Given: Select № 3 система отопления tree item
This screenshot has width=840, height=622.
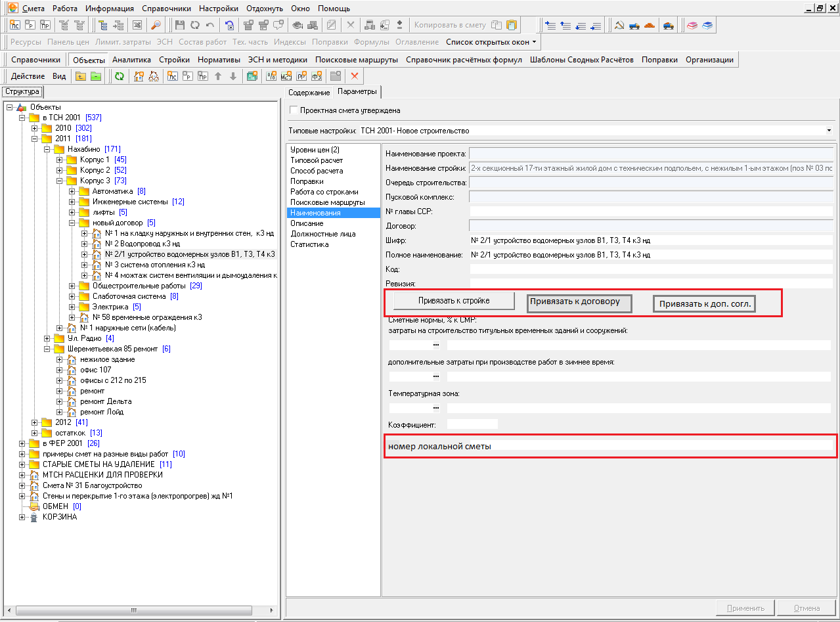Looking at the screenshot, I should [155, 265].
